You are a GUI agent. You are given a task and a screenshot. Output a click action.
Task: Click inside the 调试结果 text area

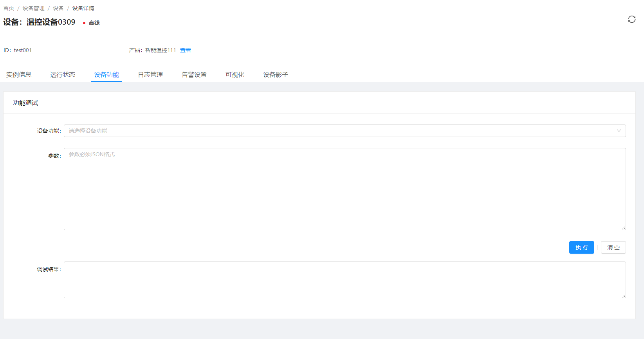pos(345,280)
